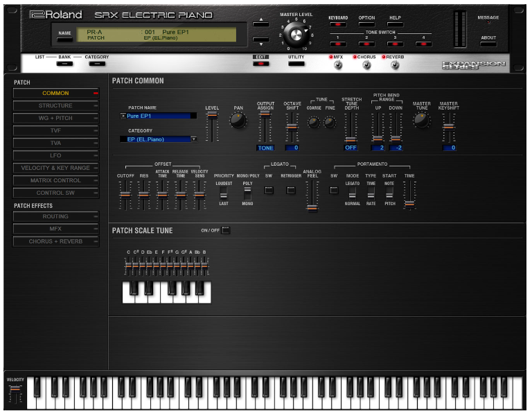Toggle the Legato SW button
Viewport: 532px width, 418px height.
point(269,190)
